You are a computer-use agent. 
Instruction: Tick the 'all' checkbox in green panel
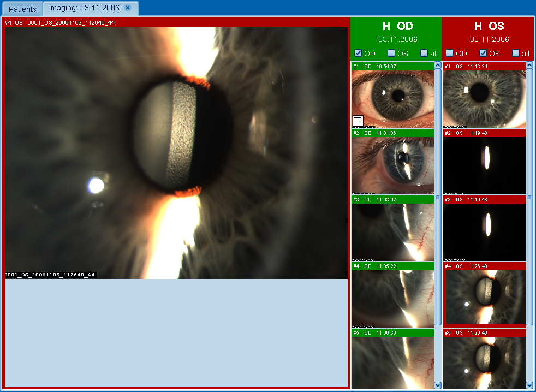(424, 53)
